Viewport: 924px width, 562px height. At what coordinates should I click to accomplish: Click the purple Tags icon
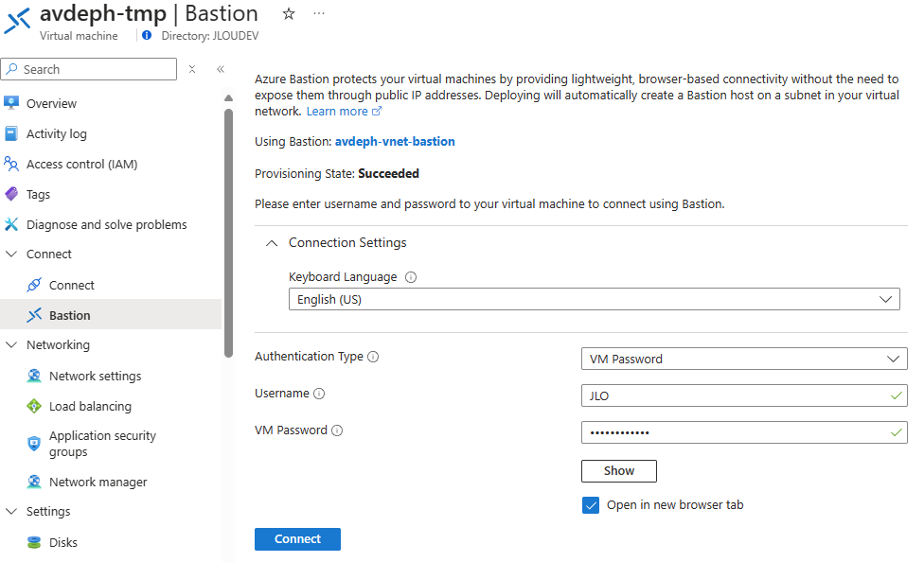pos(11,194)
